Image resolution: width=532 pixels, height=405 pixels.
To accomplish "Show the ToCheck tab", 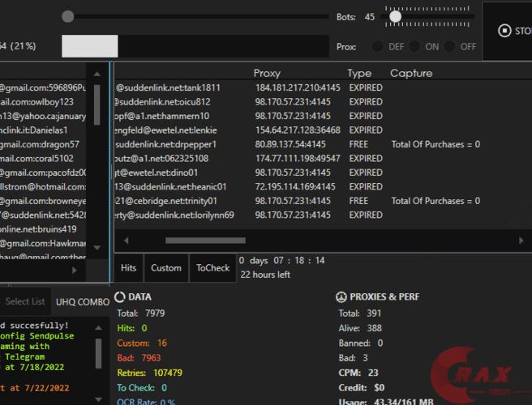I will pyautogui.click(x=212, y=268).
